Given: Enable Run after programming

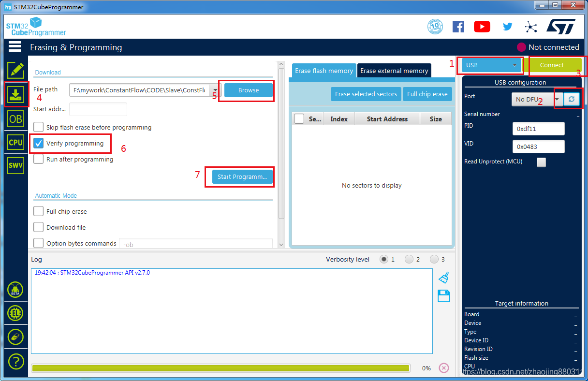Looking at the screenshot, I should [38, 159].
